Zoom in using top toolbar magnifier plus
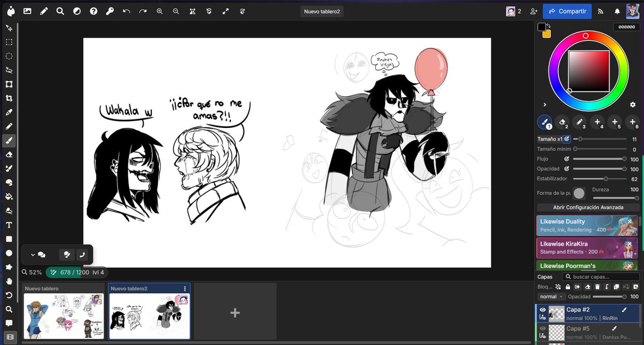Screen dimensions: 644x345 pos(159,11)
